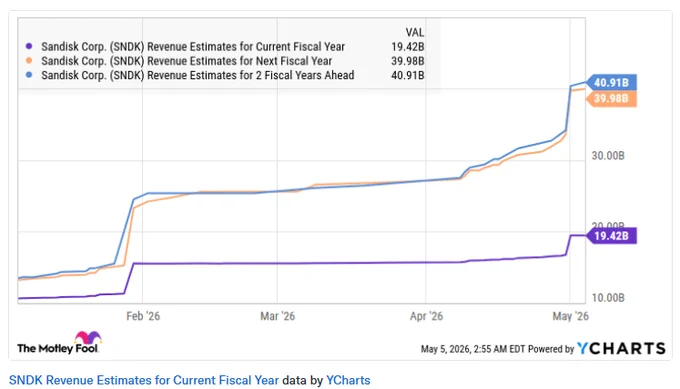Viewport: 680px width, 389px height.
Task: Click the Feb '26 axis label
Action: coord(143,316)
